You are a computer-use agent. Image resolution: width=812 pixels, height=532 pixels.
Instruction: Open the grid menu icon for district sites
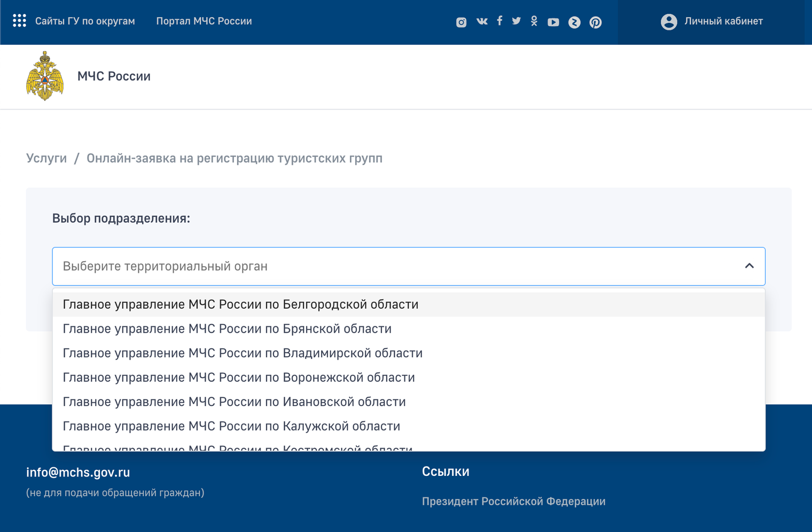tap(20, 21)
